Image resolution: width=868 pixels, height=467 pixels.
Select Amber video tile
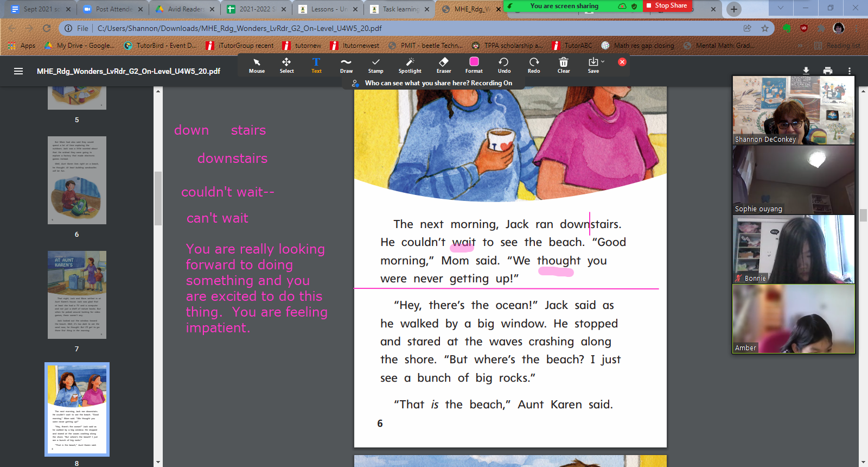pyautogui.click(x=793, y=319)
